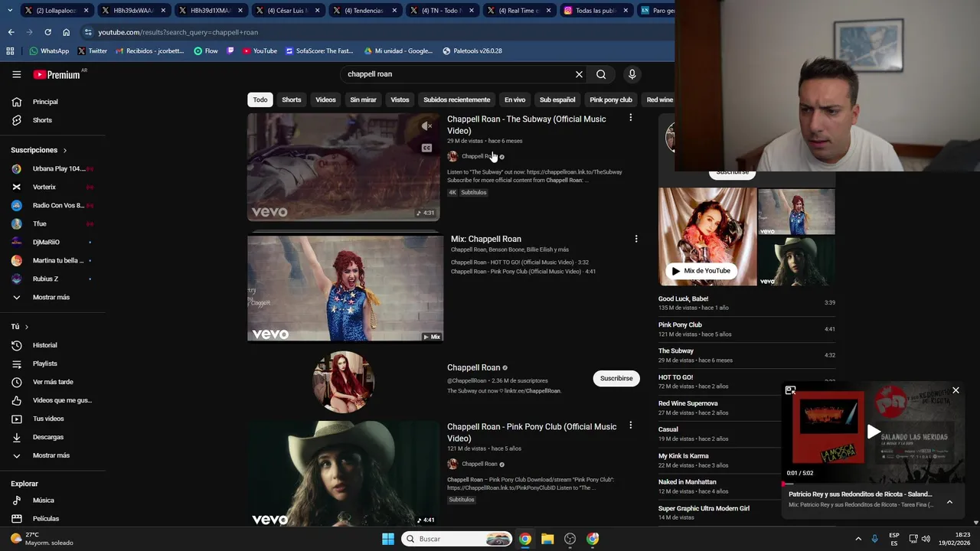The height and width of the screenshot is (551, 980).
Task: Toggle captions on The Subway preview
Action: pos(426,148)
